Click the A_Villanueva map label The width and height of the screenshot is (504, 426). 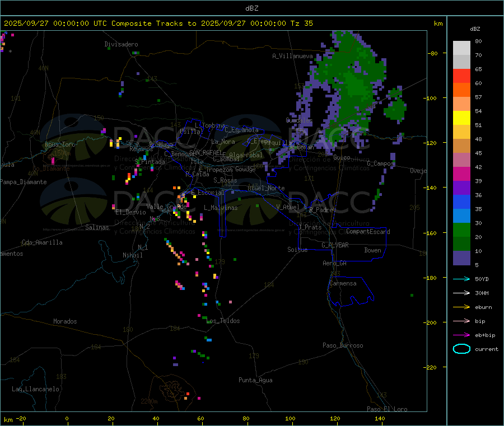click(292, 56)
